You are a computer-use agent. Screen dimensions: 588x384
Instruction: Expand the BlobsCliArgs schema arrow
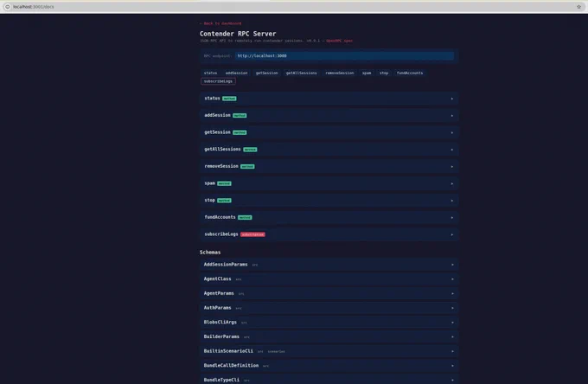pyautogui.click(x=452, y=323)
